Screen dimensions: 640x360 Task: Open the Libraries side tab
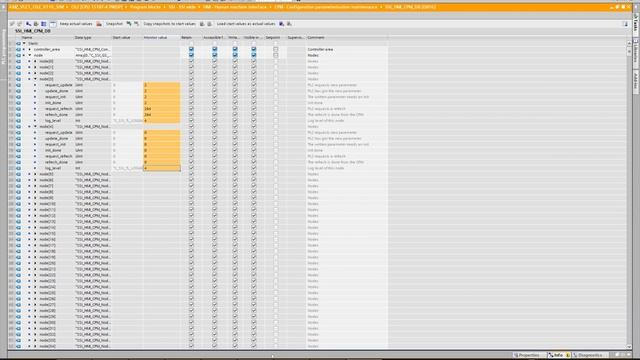[636, 52]
